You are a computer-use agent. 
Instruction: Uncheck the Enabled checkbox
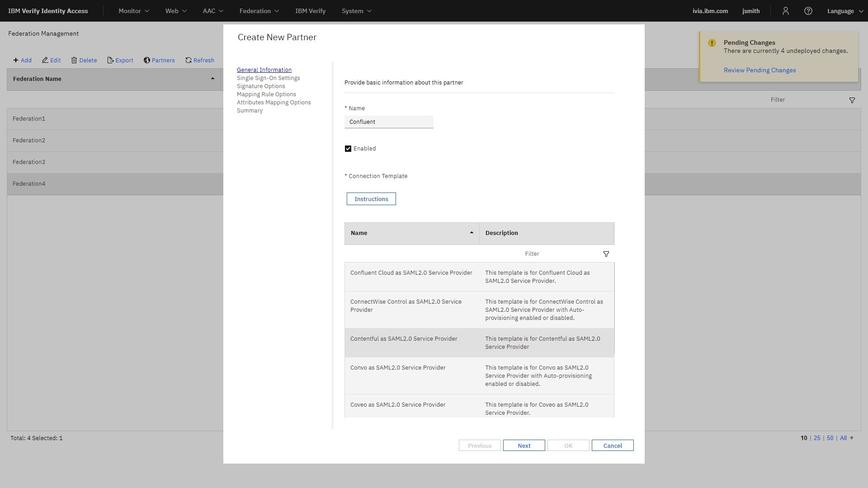coord(348,149)
